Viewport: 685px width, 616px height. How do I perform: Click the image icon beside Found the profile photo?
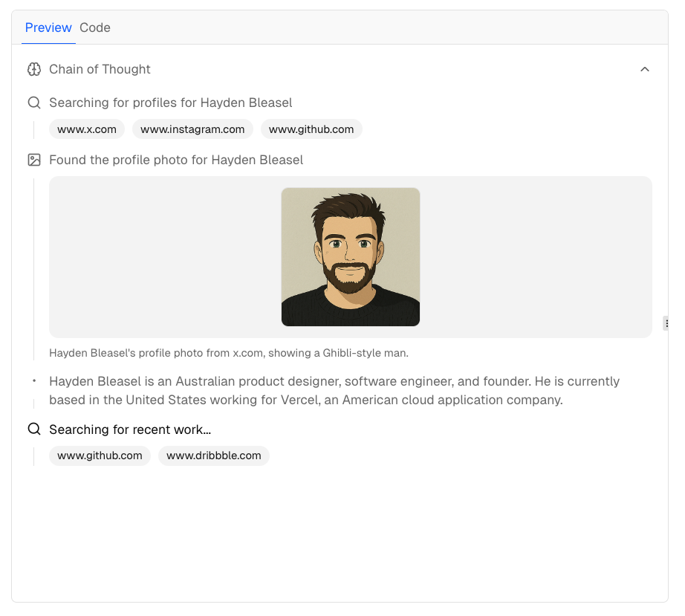click(x=34, y=160)
